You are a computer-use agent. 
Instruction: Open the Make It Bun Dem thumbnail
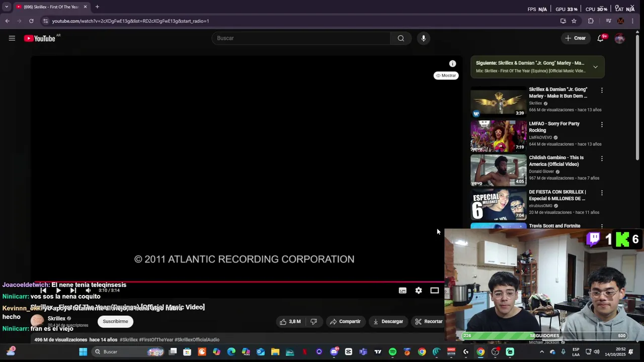tap(499, 102)
